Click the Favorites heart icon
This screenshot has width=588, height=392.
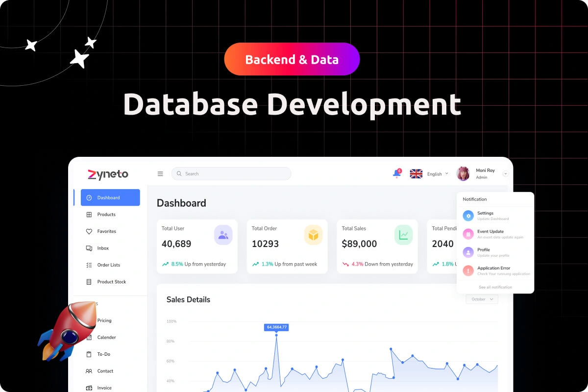[90, 231]
